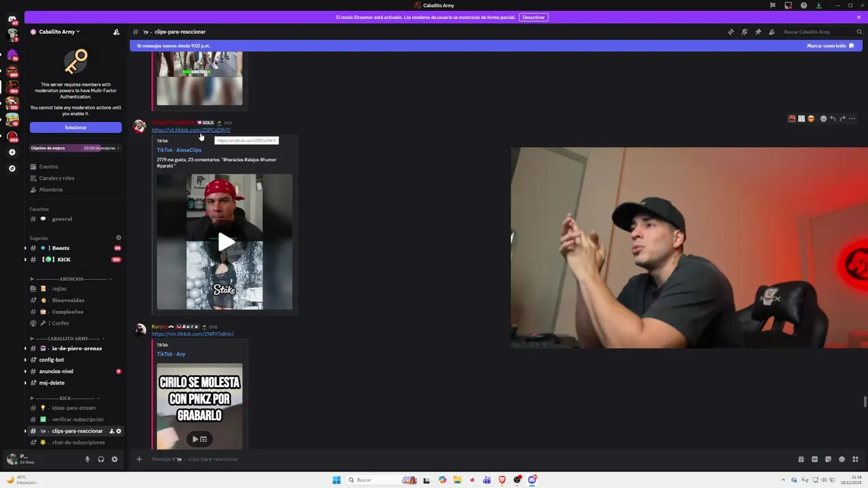
Task: Toggle headphones deafen in user panel
Action: (101, 460)
